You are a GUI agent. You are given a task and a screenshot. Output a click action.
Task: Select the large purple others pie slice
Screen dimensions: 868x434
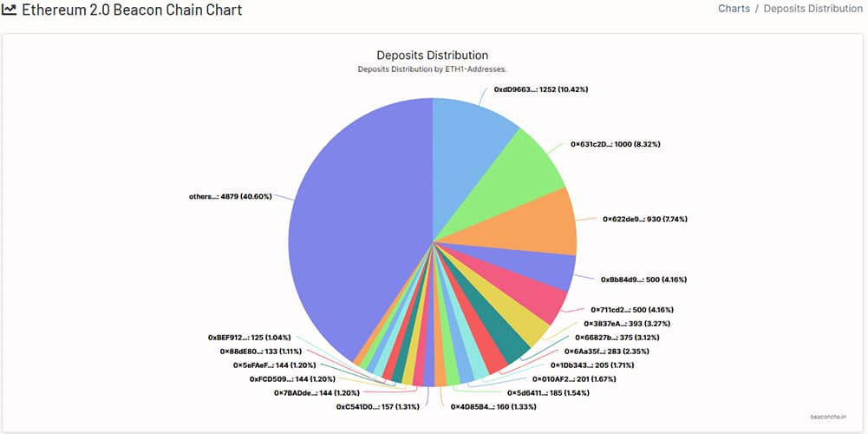click(x=347, y=234)
